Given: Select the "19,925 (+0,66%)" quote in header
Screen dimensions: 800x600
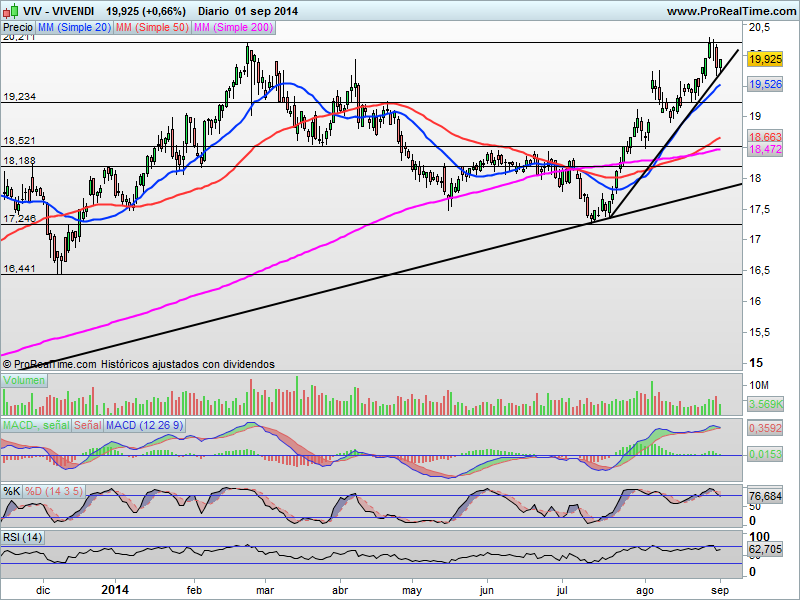Looking at the screenshot, I should point(146,11).
